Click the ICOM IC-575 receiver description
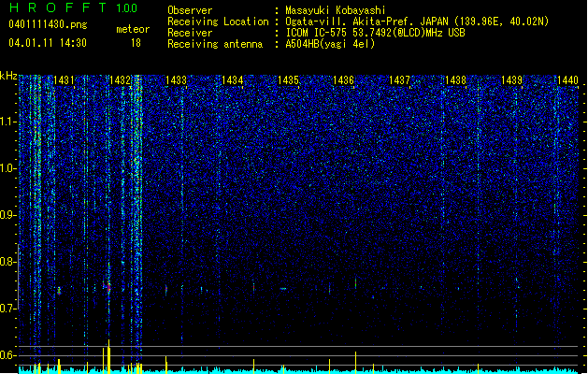Screen dimensions: 588x374 point(375,33)
